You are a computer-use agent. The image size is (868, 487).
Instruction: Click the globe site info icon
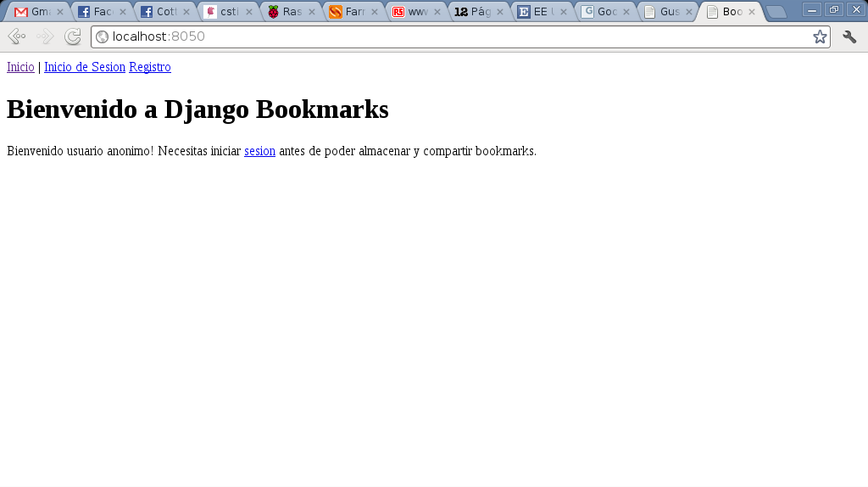tap(103, 36)
